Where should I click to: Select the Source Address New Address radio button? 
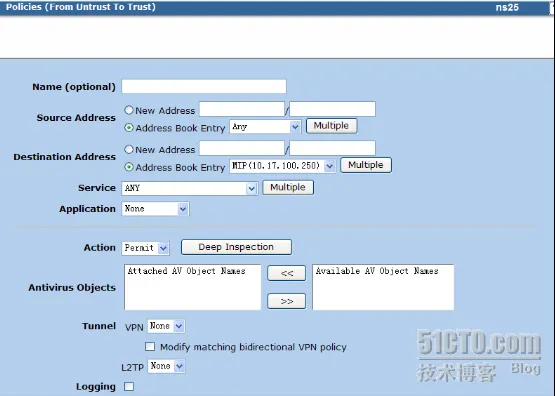pos(129,110)
